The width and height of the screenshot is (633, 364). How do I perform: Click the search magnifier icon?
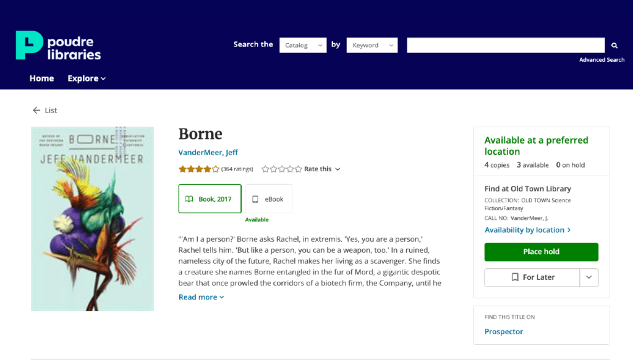pos(614,45)
